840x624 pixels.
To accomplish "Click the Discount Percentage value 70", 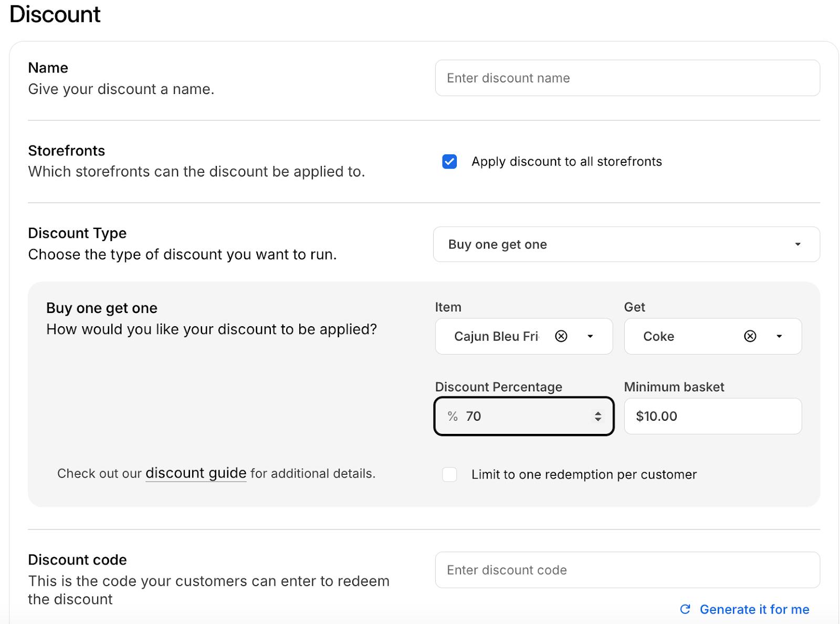I will [474, 417].
